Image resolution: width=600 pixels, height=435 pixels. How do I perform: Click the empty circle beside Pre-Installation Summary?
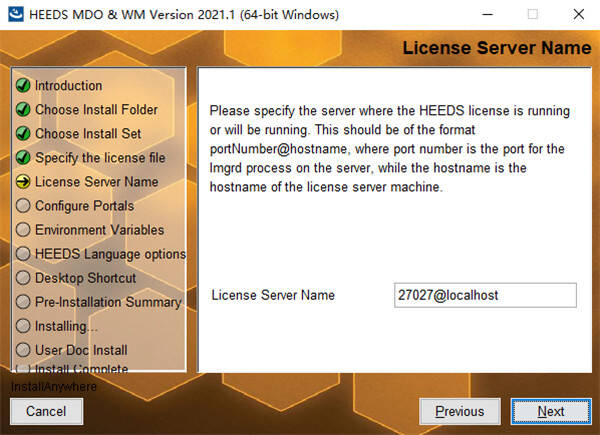22,302
